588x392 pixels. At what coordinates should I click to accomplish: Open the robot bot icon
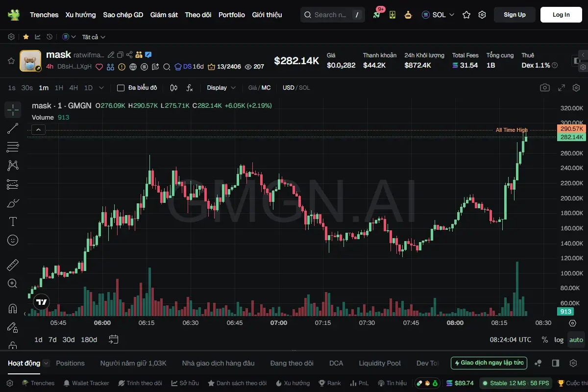point(408,15)
